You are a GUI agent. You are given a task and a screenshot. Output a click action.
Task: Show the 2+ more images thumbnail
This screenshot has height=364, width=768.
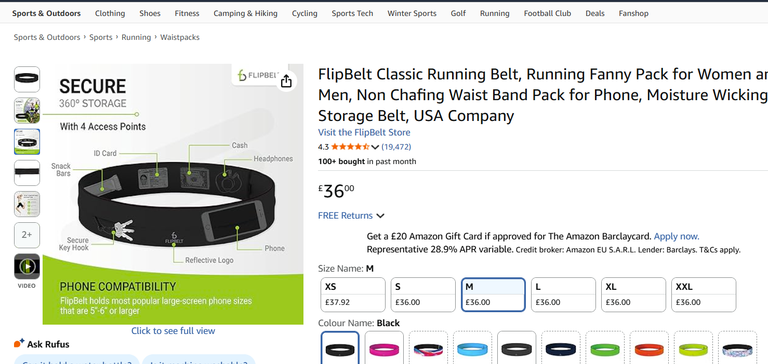(27, 235)
